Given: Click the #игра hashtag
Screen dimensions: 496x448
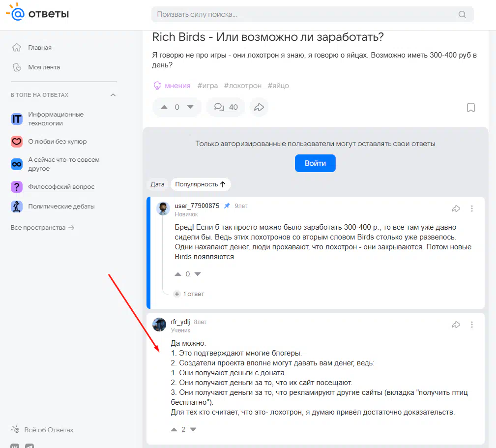Looking at the screenshot, I should 207,86.
